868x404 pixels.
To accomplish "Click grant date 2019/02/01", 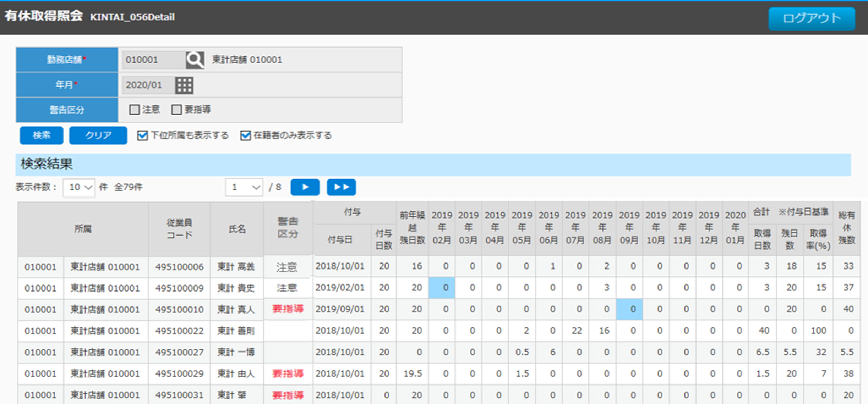I will tap(340, 287).
